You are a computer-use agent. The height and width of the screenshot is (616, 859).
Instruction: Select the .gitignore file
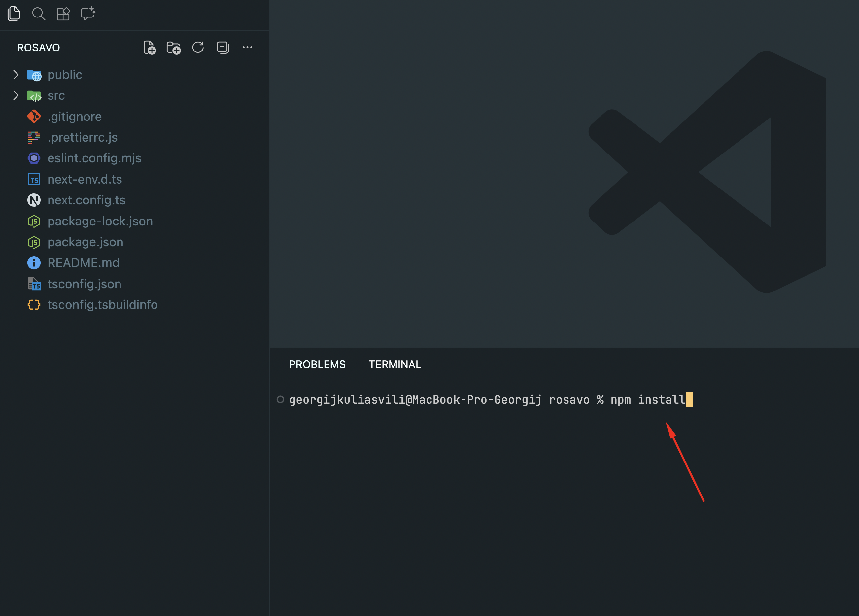tap(74, 116)
